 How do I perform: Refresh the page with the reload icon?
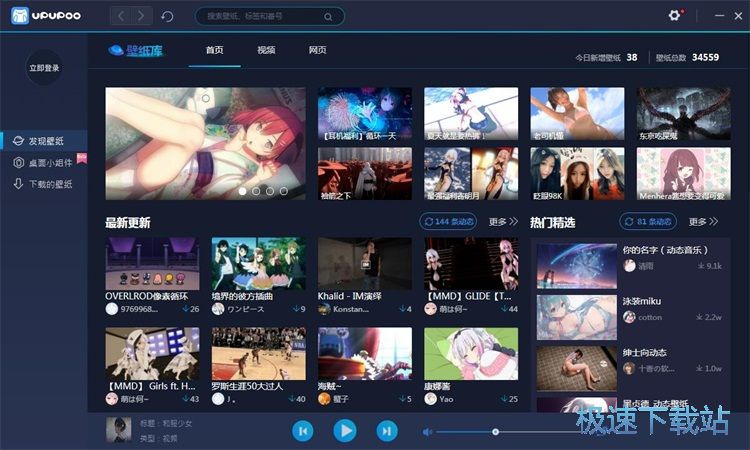[x=167, y=17]
